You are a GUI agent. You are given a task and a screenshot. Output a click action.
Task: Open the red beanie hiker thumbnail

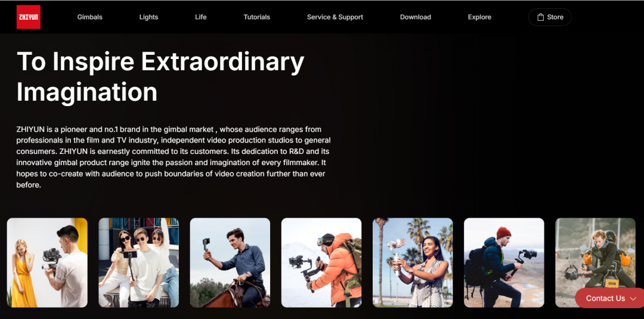[504, 262]
